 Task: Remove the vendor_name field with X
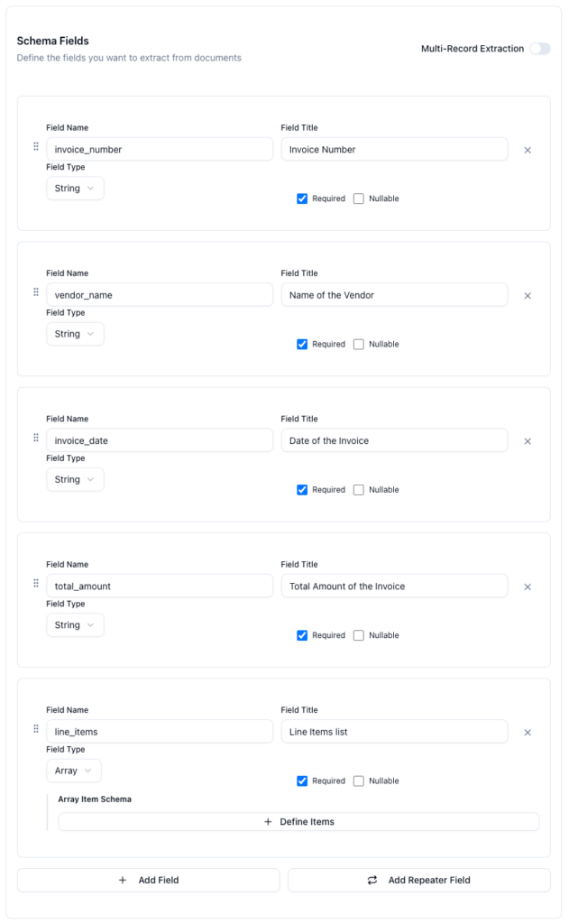click(x=528, y=296)
